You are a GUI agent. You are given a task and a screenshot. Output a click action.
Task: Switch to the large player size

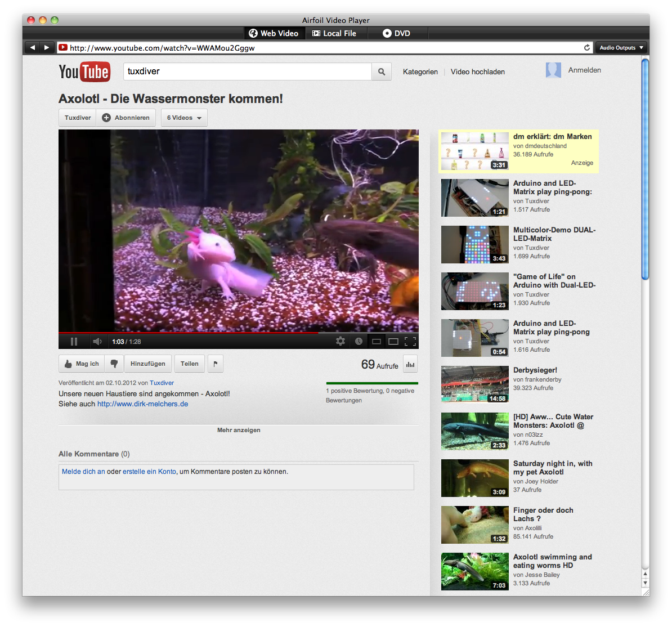(x=393, y=342)
